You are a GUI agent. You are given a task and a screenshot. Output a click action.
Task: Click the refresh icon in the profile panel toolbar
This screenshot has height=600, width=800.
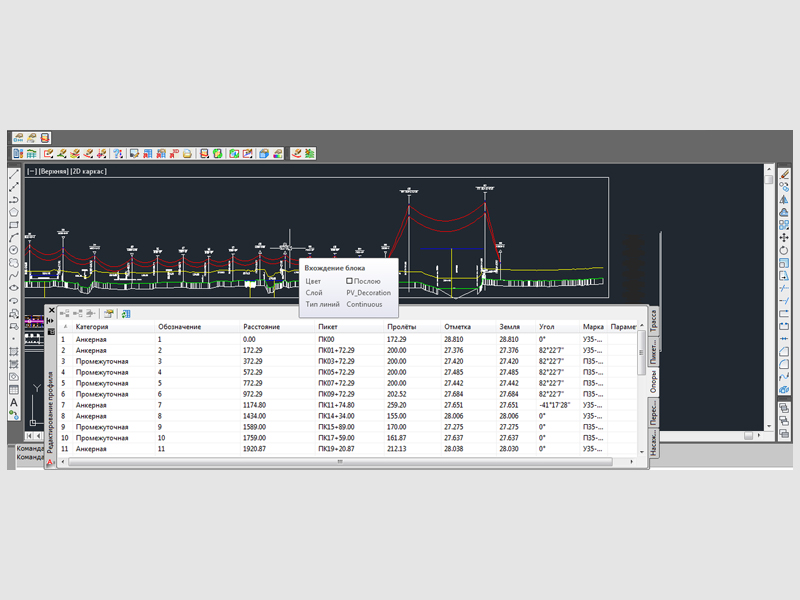[x=125, y=313]
